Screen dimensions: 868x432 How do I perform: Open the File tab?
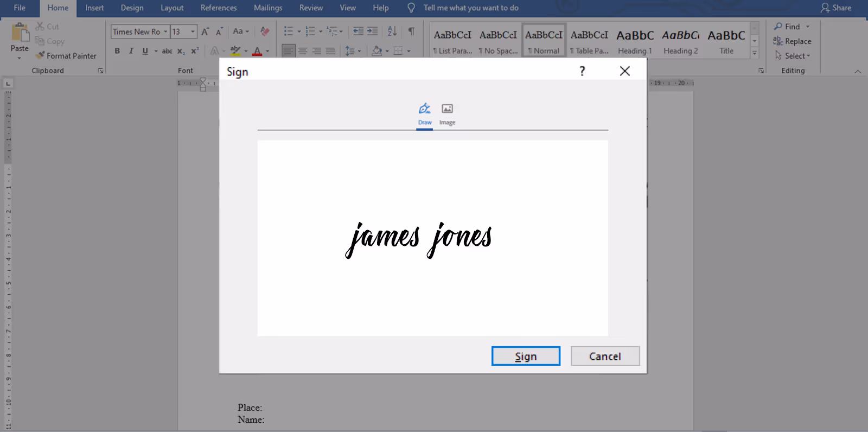[20, 8]
